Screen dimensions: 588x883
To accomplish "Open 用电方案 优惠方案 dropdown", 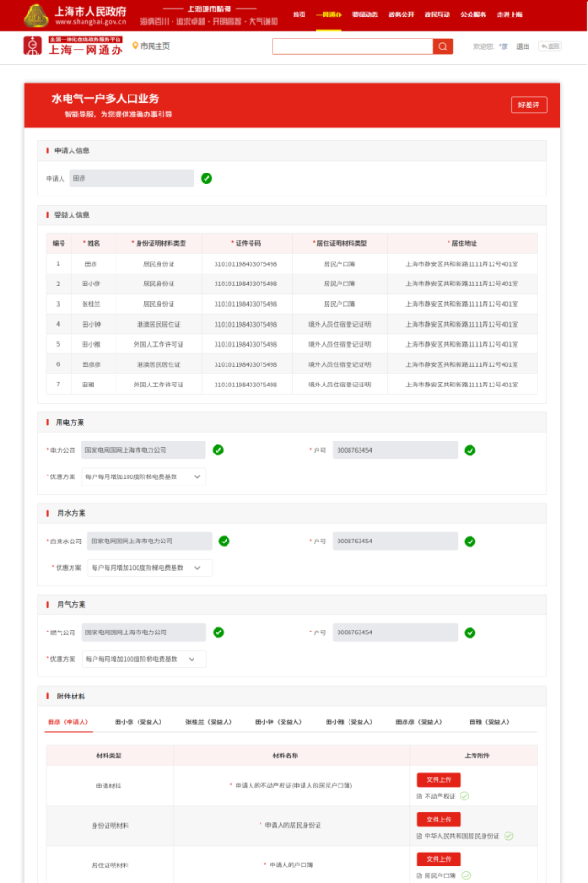I will [143, 477].
